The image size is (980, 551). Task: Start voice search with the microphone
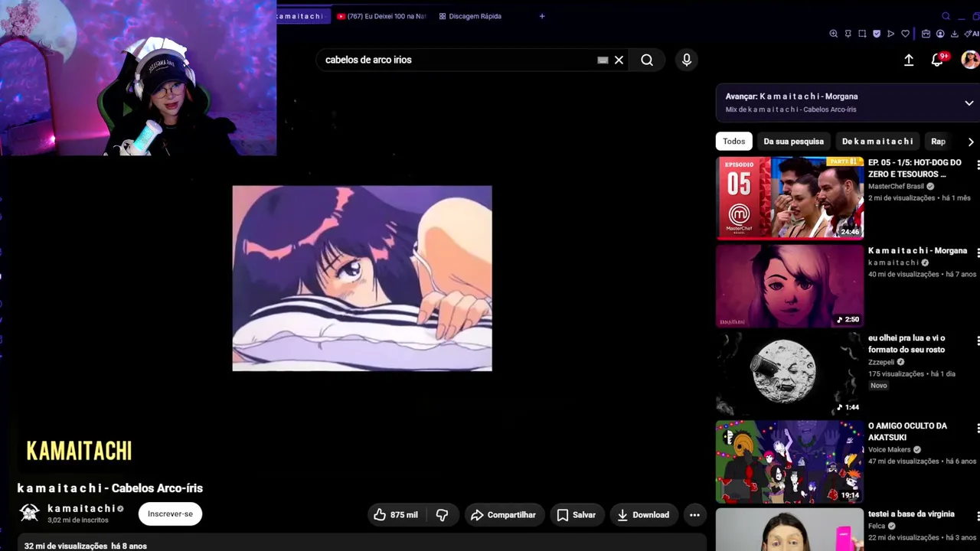[687, 60]
